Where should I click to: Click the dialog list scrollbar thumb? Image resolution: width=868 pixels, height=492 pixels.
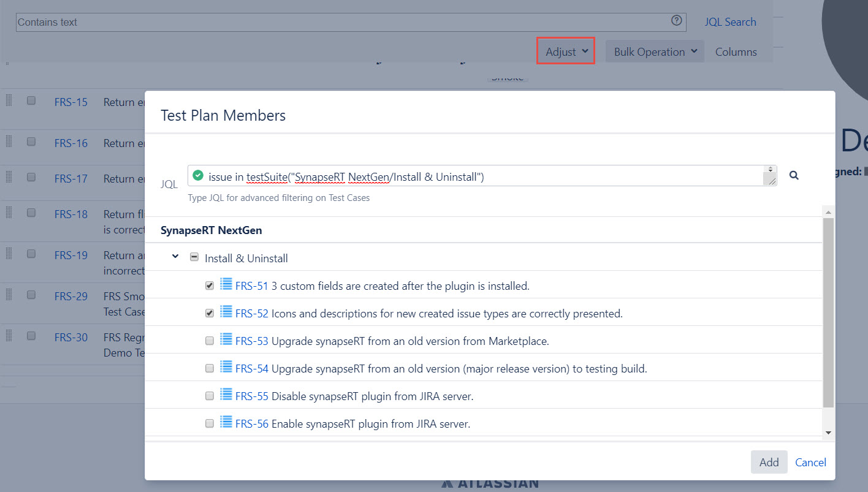828,312
